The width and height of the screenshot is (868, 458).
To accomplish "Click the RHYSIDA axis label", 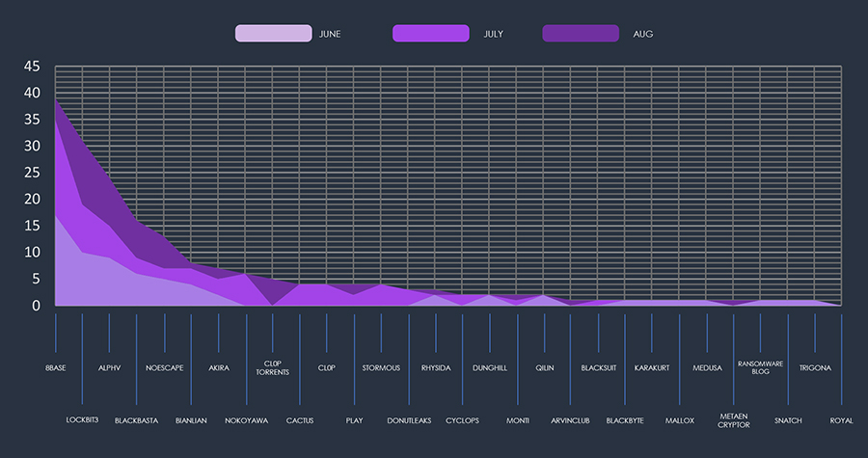I will 436,367.
